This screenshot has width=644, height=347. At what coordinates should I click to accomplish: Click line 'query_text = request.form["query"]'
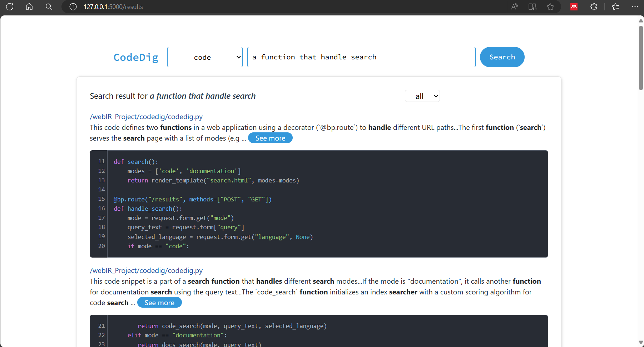tap(186, 227)
